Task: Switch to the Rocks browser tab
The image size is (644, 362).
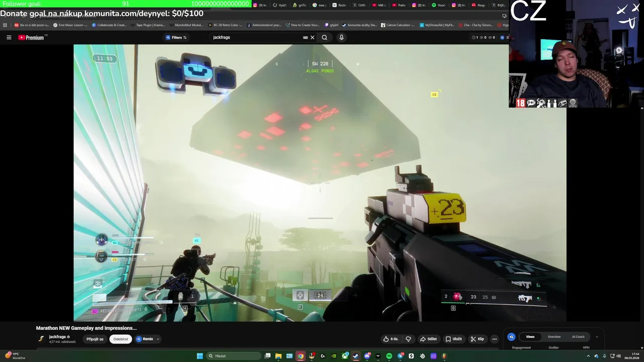Action: coord(340,5)
